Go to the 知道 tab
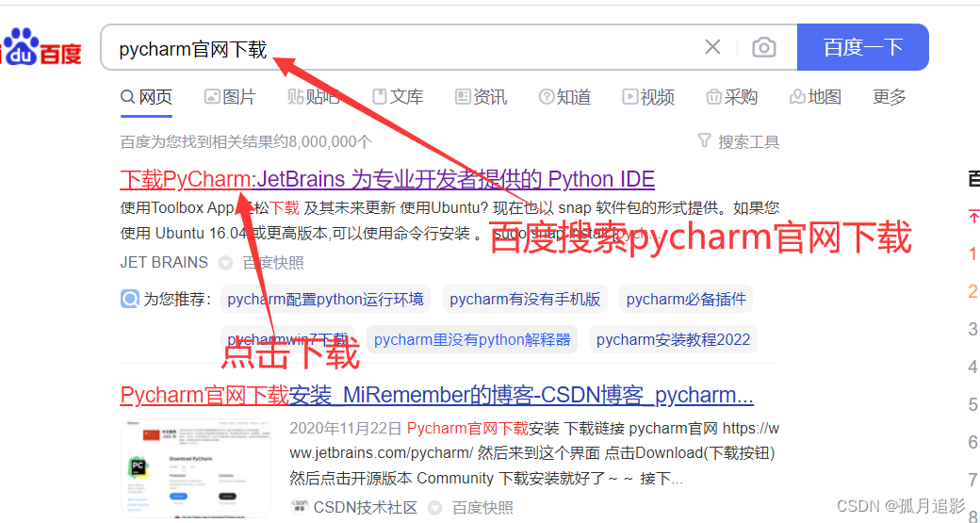This screenshot has height=523, width=980. click(564, 97)
